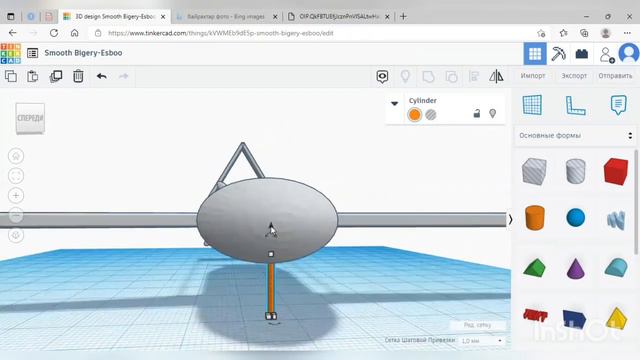Go back with the browser back arrow

point(13,33)
